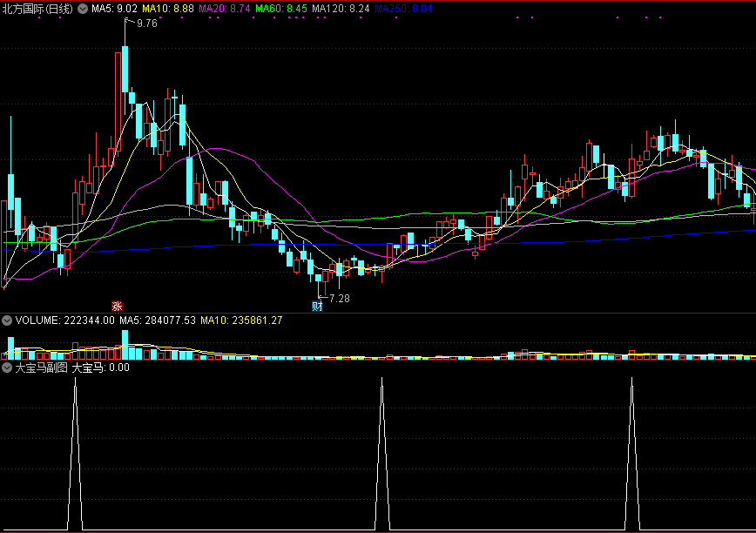Image resolution: width=756 pixels, height=533 pixels.
Task: Click the VOLUME: 222344.00 value
Action: click(x=65, y=320)
